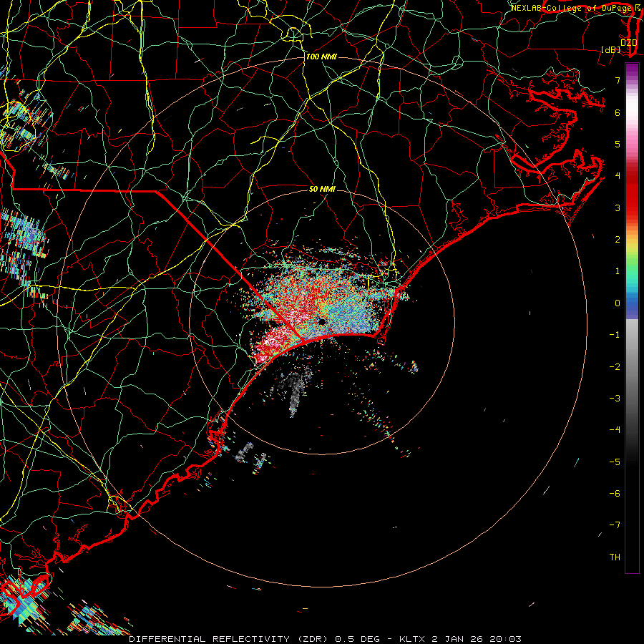Click the 7 dB scale value

click(x=618, y=80)
